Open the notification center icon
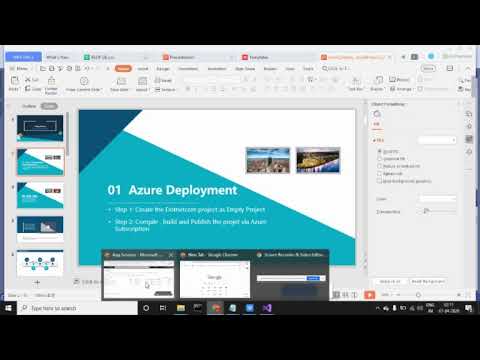Image resolution: width=480 pixels, height=360 pixels. click(469, 308)
